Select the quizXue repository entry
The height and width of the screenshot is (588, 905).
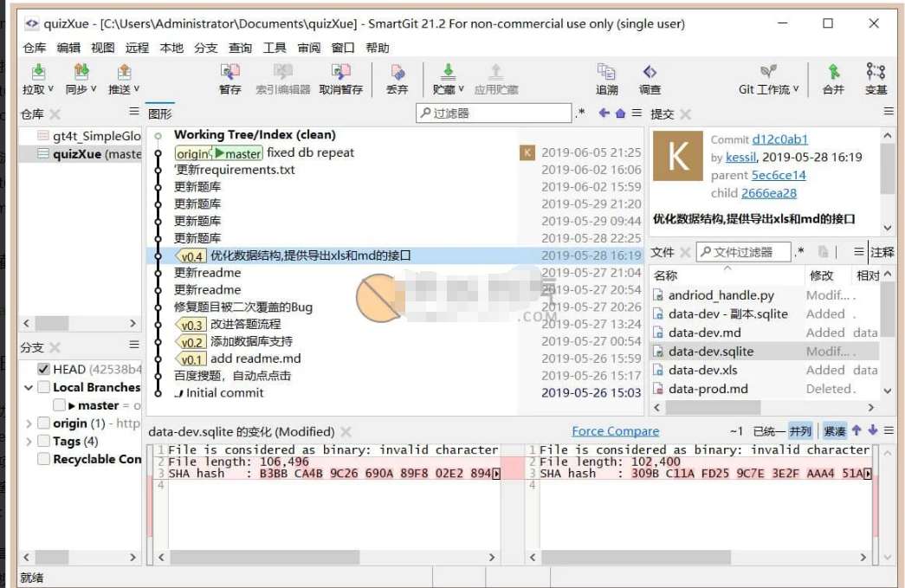click(81, 154)
